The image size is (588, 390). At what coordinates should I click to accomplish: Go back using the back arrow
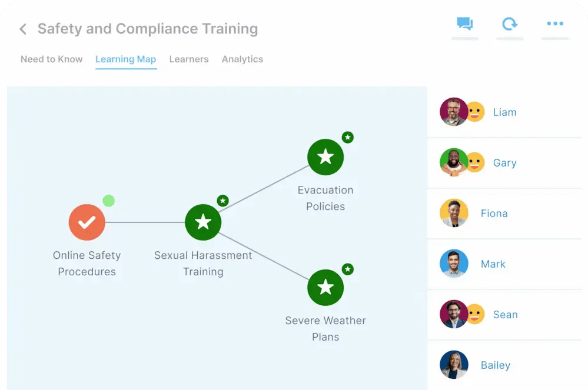click(23, 28)
